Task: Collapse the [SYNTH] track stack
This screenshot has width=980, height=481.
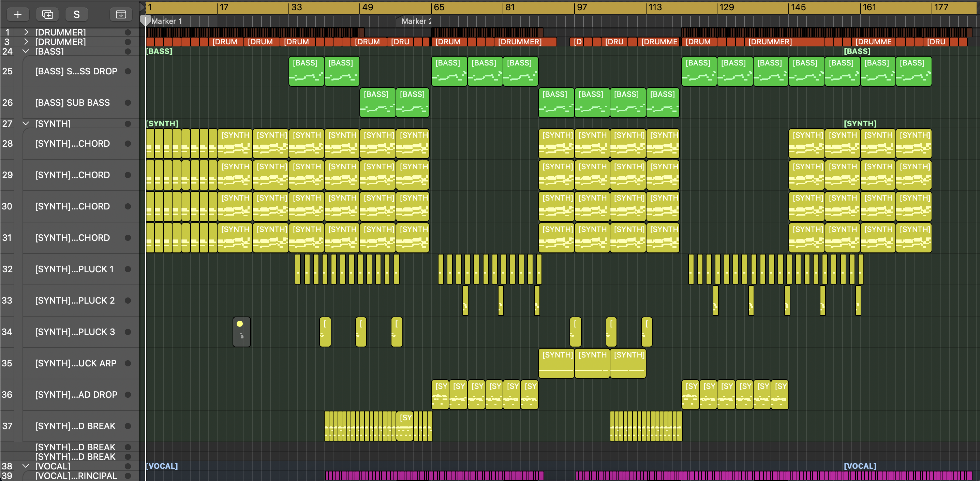Action: tap(26, 124)
